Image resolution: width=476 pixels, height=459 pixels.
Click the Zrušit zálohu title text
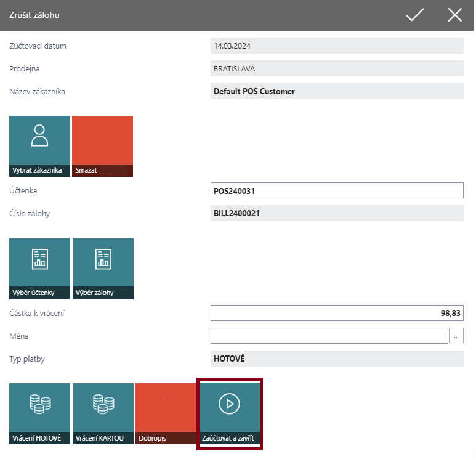click(x=34, y=15)
